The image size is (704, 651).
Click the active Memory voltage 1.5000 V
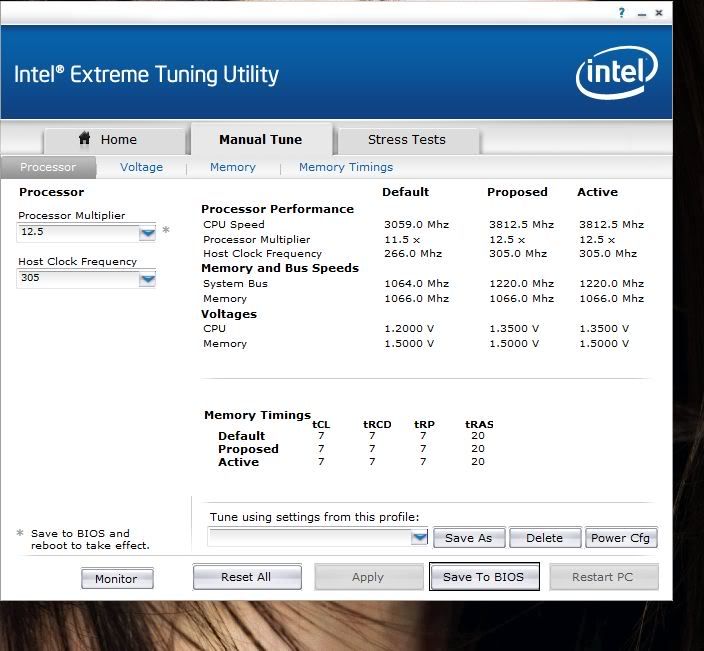pos(604,343)
